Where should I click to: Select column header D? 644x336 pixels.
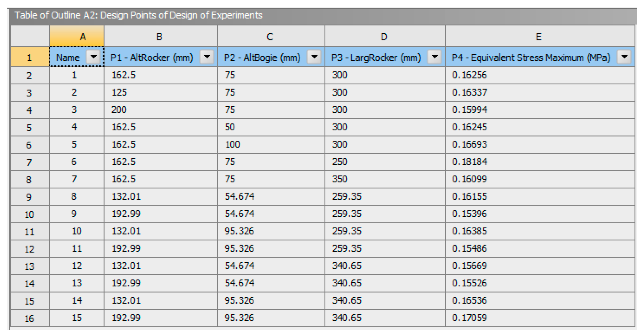(x=384, y=37)
